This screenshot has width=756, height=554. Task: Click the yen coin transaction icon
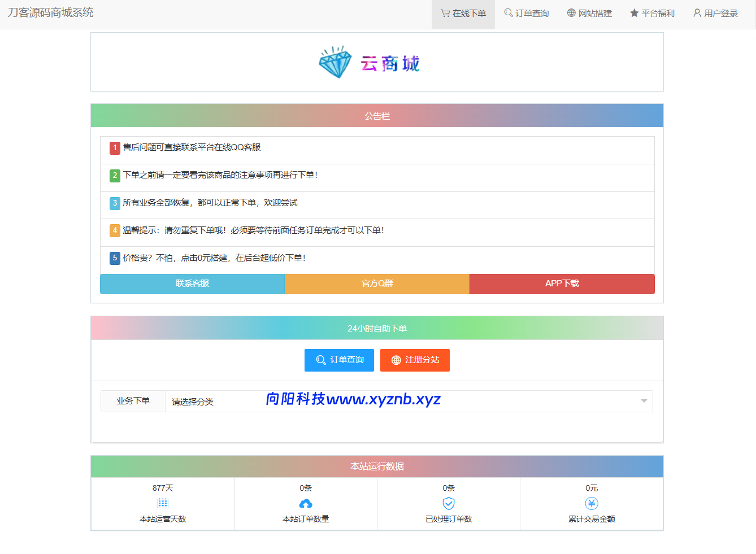(592, 503)
